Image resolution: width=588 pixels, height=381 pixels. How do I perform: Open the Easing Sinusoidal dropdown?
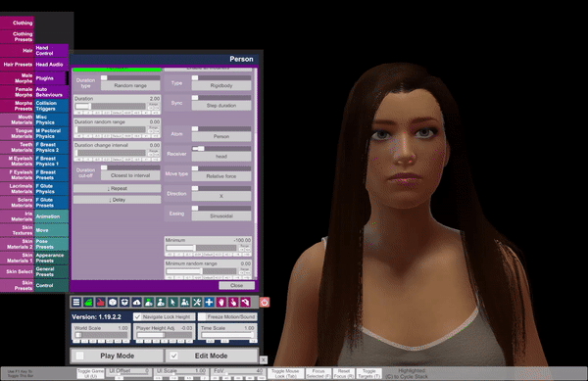tap(221, 215)
